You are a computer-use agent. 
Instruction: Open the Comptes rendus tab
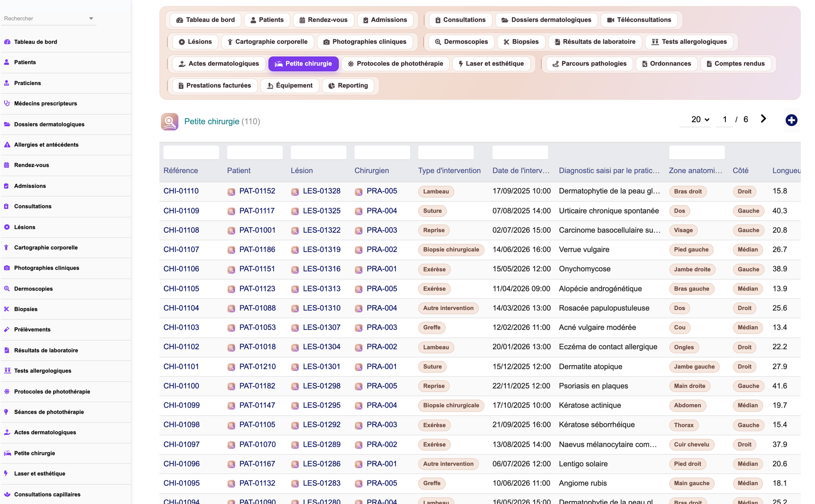coord(735,64)
